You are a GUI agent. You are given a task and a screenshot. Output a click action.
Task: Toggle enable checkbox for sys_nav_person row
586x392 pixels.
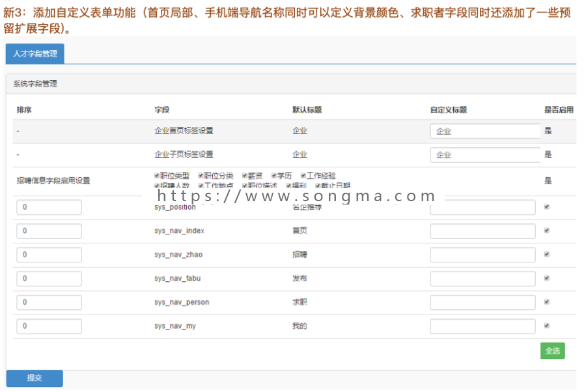click(547, 302)
